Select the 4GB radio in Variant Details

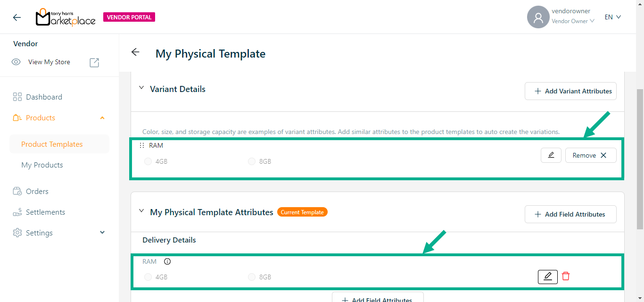(x=148, y=161)
